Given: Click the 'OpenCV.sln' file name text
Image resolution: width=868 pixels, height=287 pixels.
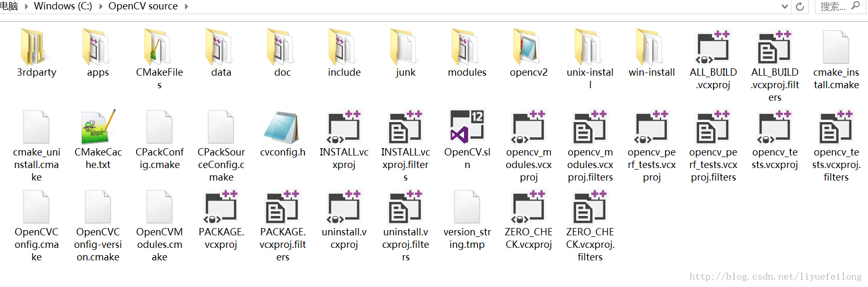Looking at the screenshot, I should pyautogui.click(x=467, y=159).
